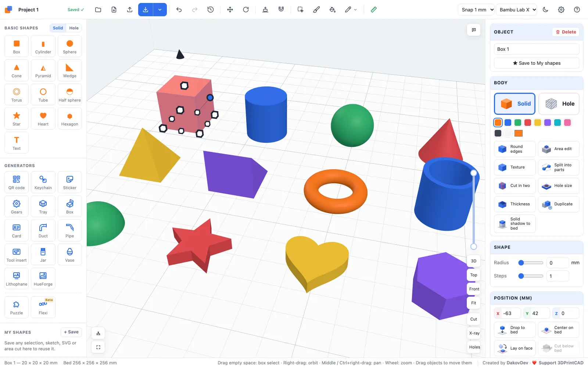
Task: Open version history clock icon
Action: (211, 10)
